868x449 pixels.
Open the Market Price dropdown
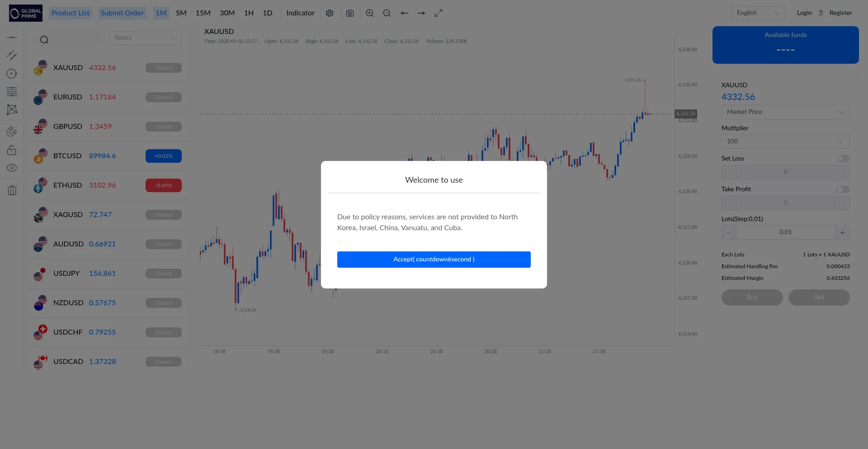[x=786, y=112]
